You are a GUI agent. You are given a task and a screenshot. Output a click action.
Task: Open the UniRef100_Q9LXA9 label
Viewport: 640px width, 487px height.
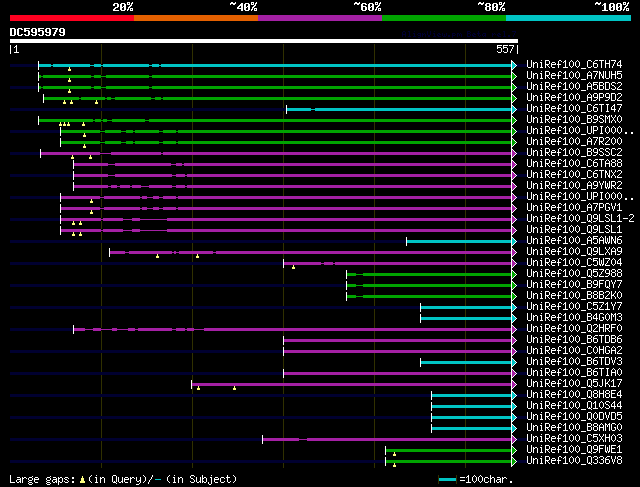click(574, 252)
